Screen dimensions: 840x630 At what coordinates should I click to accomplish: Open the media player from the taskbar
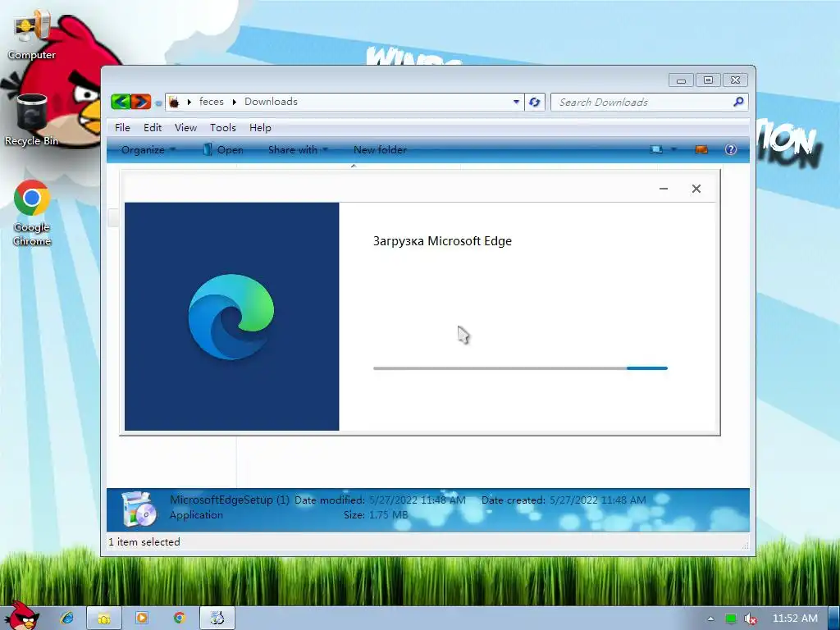pyautogui.click(x=141, y=619)
